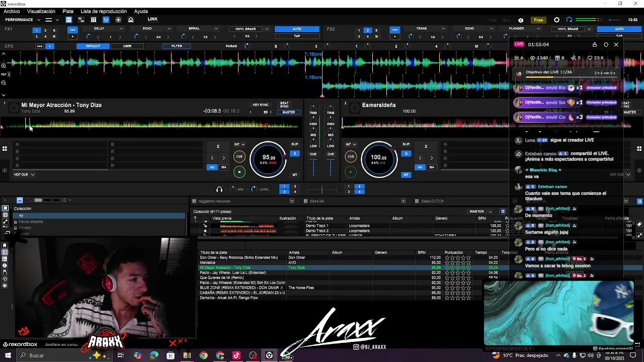644x362 pixels.
Task: Enable deck 1 AU auto loop
Action: (212, 167)
